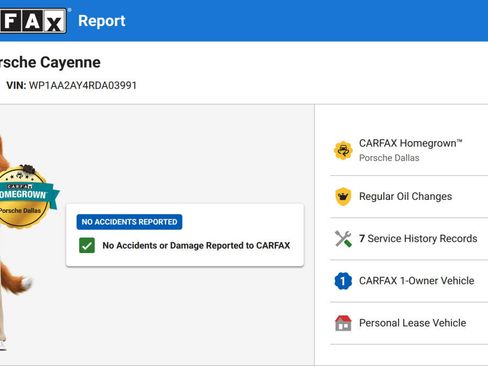Image resolution: width=488 pixels, height=366 pixels.
Task: Click the Porsche Dallas subtitle text
Action: (x=389, y=158)
